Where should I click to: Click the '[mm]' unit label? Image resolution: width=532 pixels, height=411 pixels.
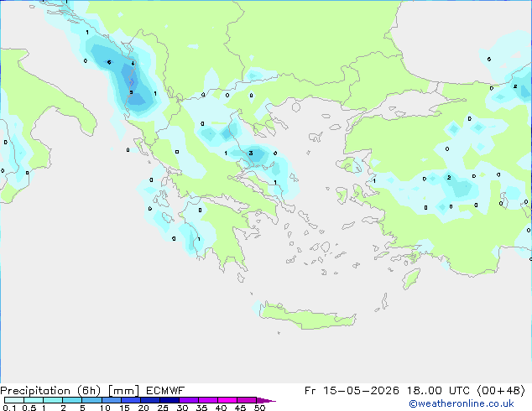click(x=124, y=391)
